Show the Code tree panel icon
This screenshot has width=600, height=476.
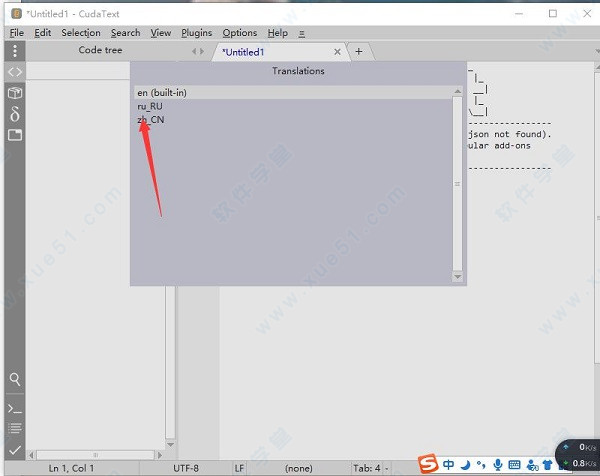[15, 72]
